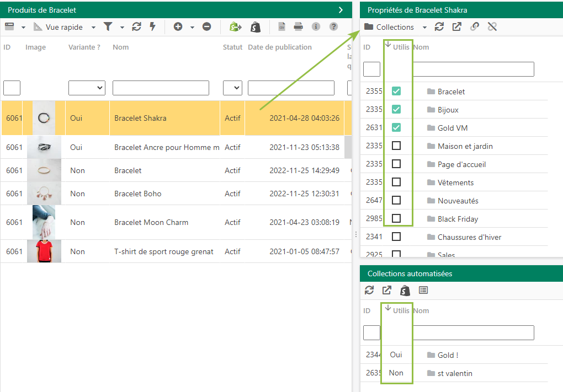This screenshot has width=563, height=392.
Task: Uncheck the Gold VM collection checkbox
Action: (x=396, y=127)
